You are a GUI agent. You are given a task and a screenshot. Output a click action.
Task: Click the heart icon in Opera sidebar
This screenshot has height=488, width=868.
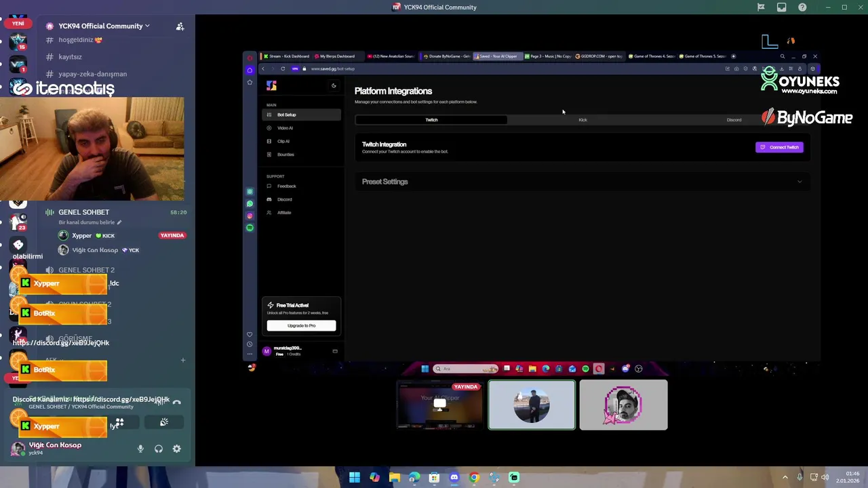pyautogui.click(x=250, y=334)
